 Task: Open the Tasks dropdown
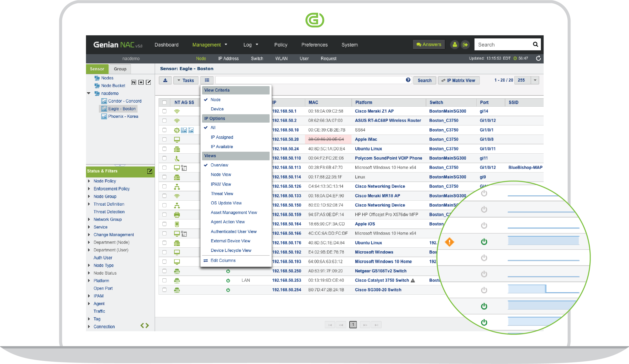tap(186, 80)
